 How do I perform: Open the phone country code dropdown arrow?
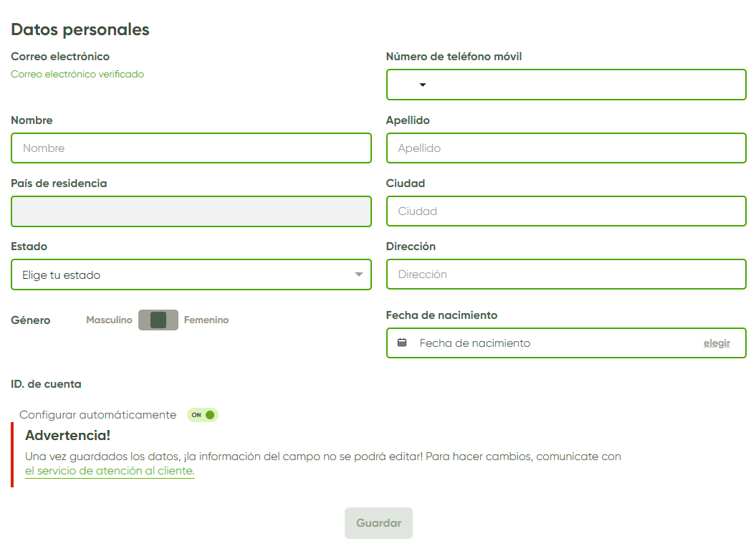point(423,85)
